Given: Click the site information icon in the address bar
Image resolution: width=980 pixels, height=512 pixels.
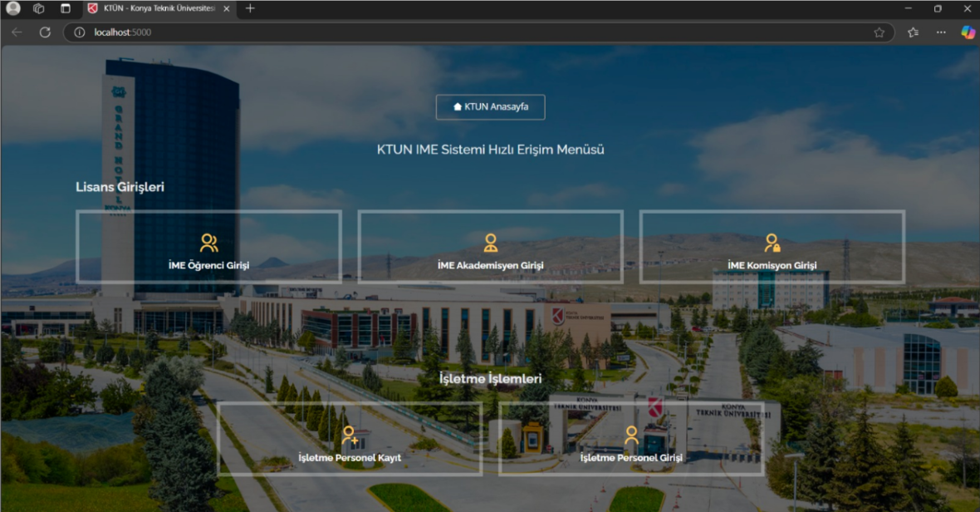Looking at the screenshot, I should pyautogui.click(x=80, y=32).
